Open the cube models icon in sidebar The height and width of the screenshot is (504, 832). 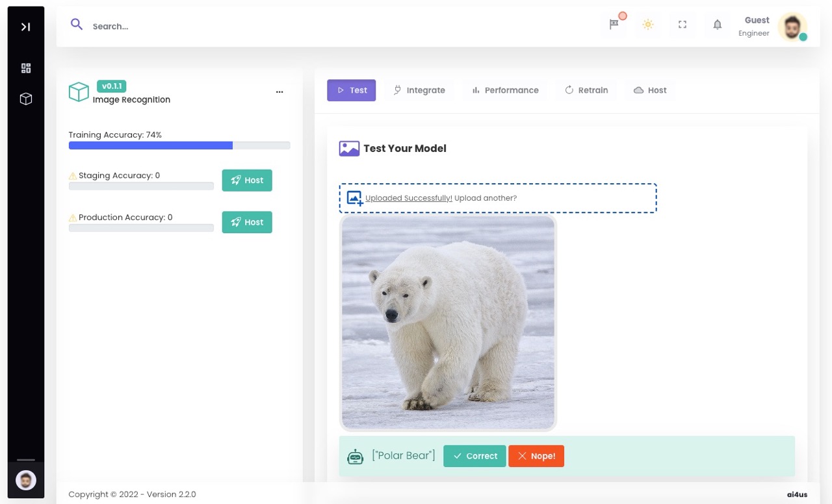26,99
